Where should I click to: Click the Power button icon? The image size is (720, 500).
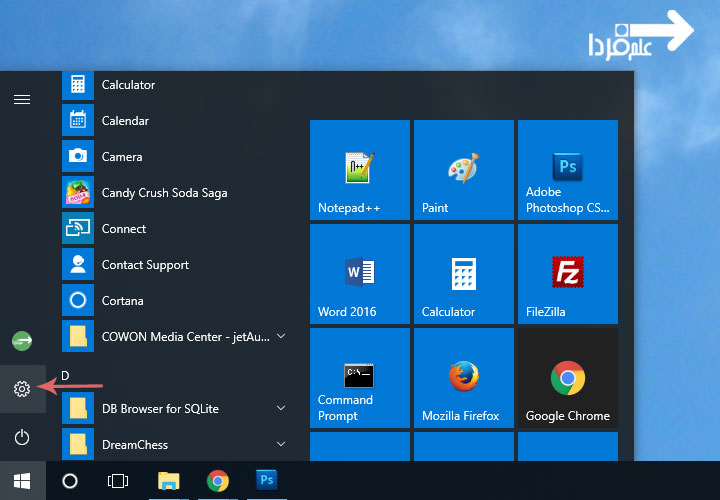(22, 437)
